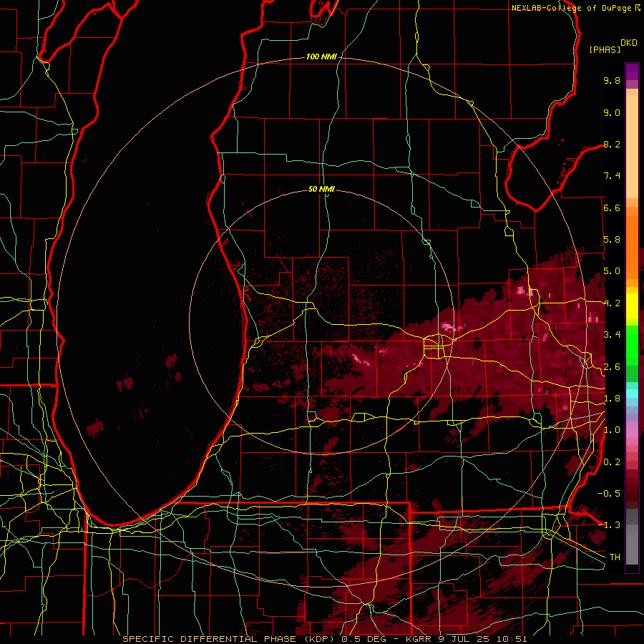Click the 2.6 scale value
Screen dimensions: 644x644
612,367
